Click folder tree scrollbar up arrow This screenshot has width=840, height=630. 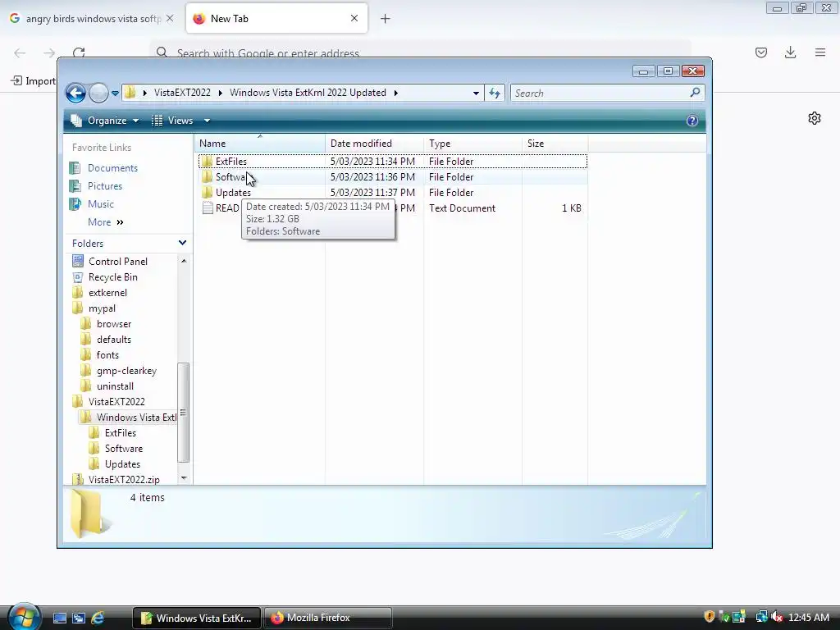(x=184, y=261)
